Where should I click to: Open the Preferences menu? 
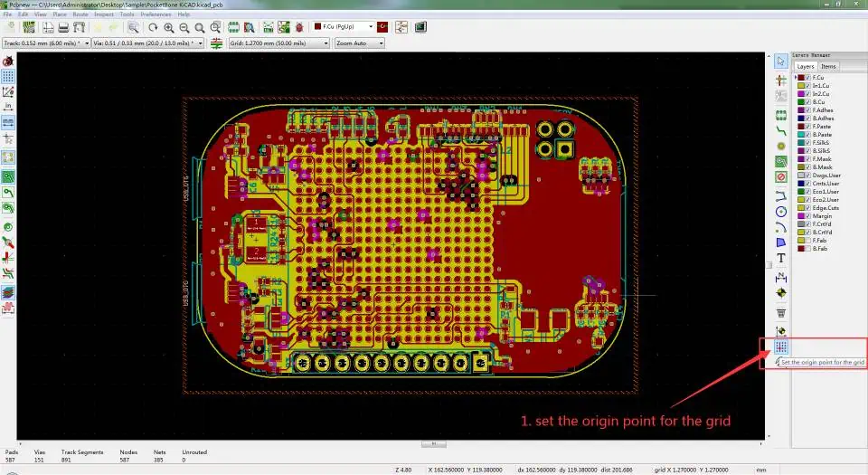point(156,14)
